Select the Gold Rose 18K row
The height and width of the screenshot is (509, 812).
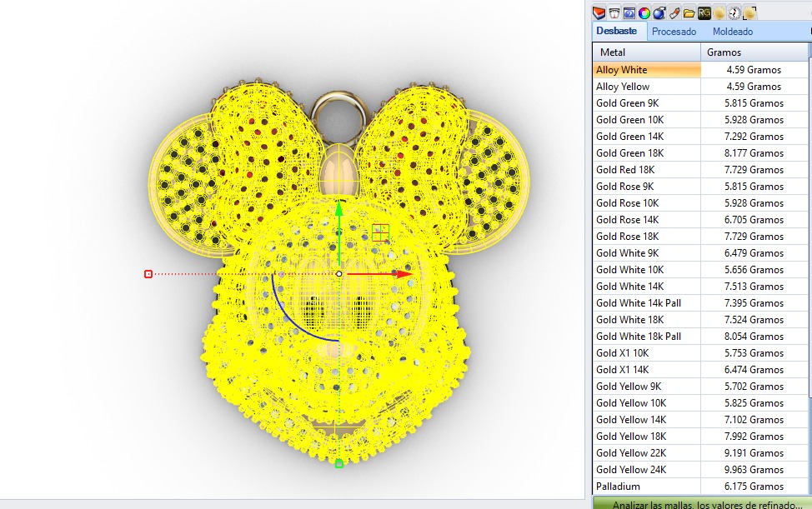(x=700, y=237)
